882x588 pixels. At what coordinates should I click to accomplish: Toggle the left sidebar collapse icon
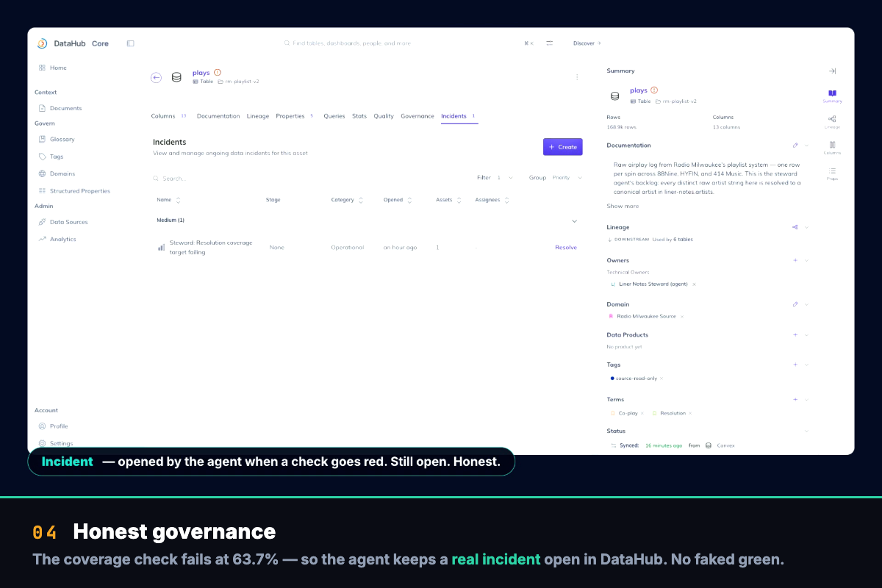pyautogui.click(x=130, y=43)
